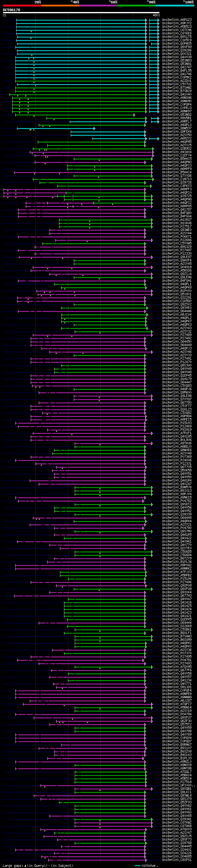Click the purple segment of the identity legend

[98, 6]
